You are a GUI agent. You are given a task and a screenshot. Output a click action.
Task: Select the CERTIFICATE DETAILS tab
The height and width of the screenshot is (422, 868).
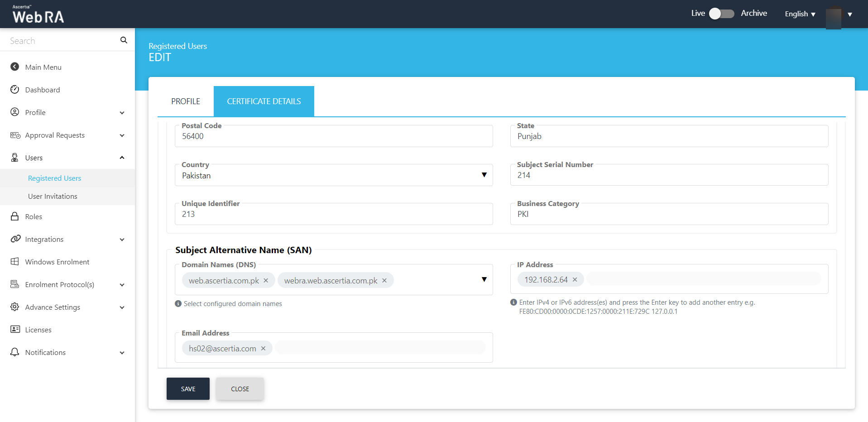coord(264,101)
